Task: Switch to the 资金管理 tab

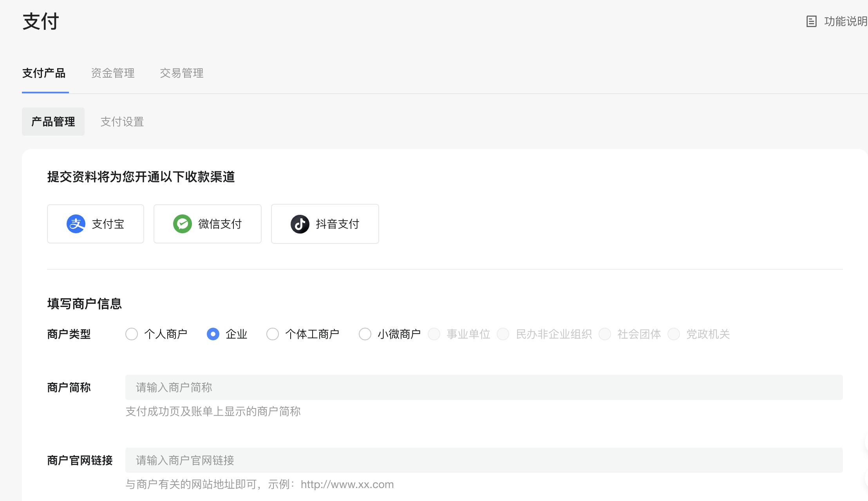Action: [x=113, y=73]
